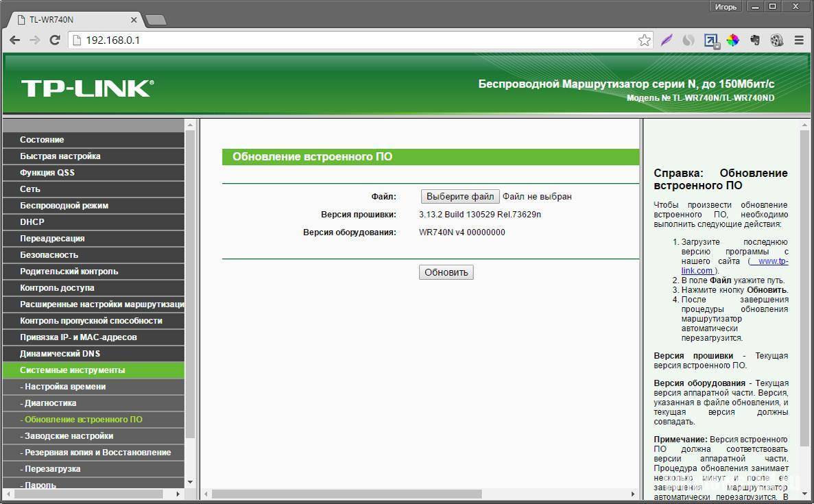Screen dimensions: 814x504
Task: Click the sidebar's scroll down arrow
Action: [190, 482]
